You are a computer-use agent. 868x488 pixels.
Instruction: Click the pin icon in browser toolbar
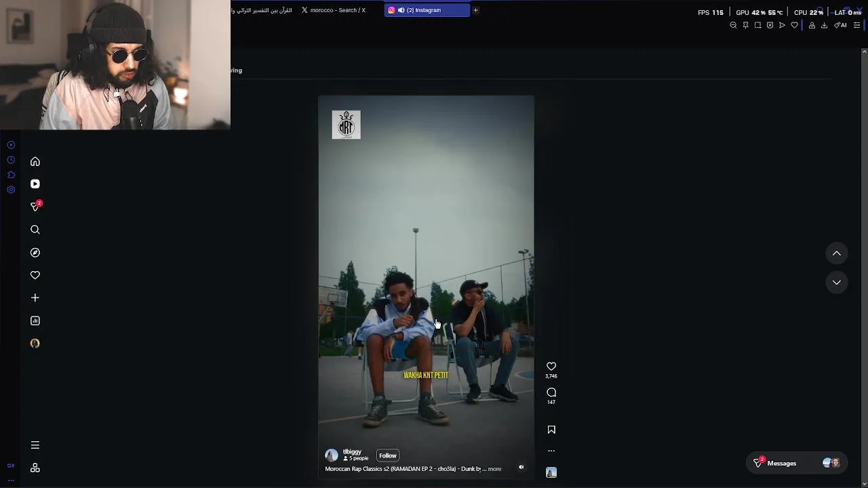[x=745, y=25]
